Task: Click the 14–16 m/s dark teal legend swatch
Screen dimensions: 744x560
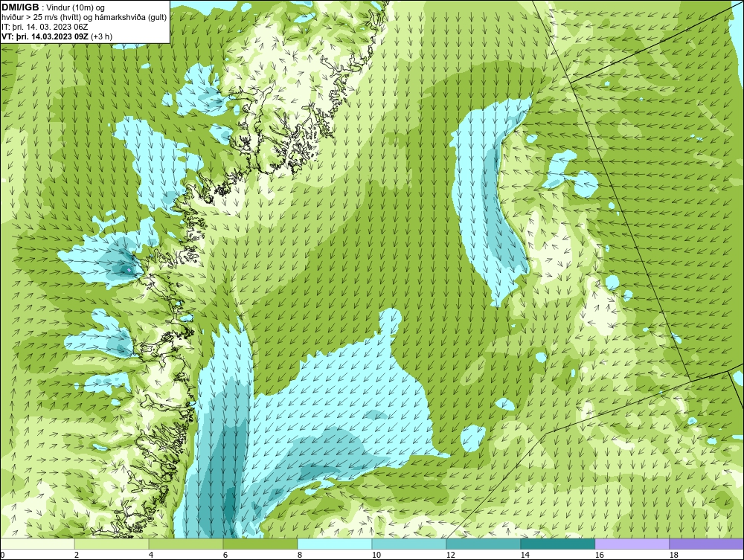Action: click(x=557, y=544)
